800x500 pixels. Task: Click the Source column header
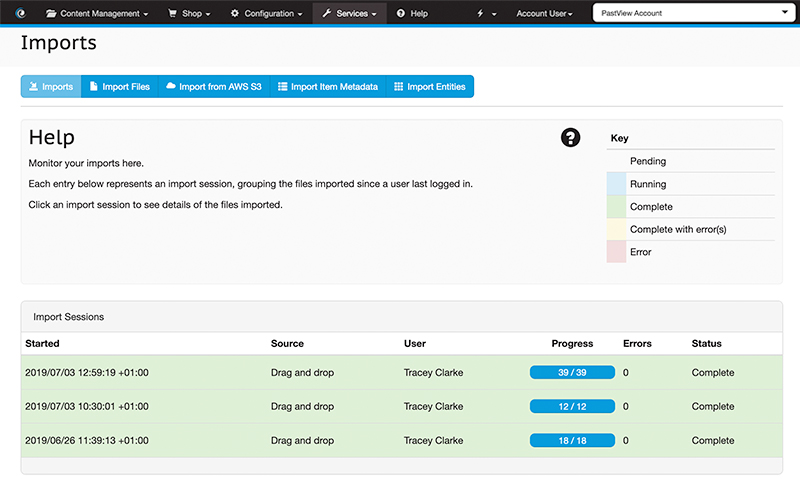tap(287, 343)
